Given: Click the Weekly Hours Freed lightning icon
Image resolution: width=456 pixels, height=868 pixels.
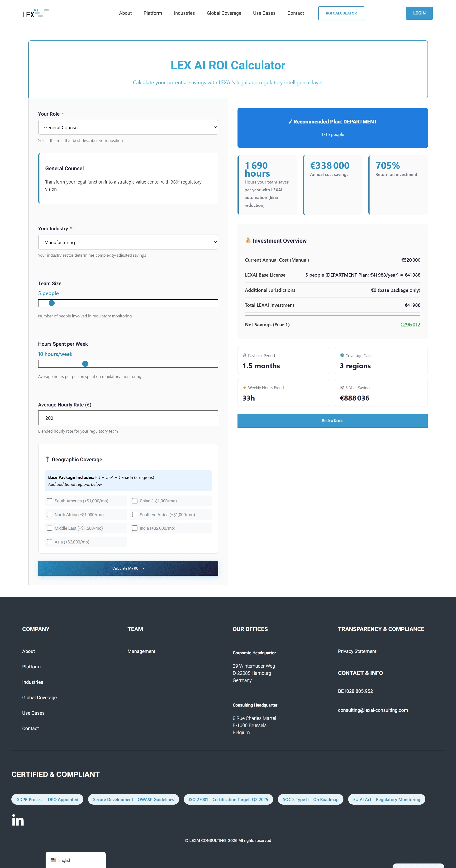Looking at the screenshot, I should click(245, 387).
